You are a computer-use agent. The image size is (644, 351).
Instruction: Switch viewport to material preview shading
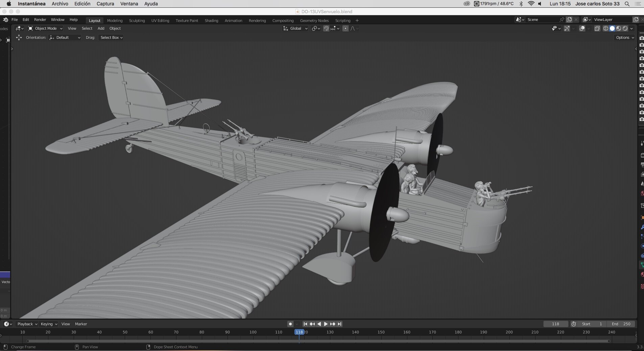tap(619, 28)
